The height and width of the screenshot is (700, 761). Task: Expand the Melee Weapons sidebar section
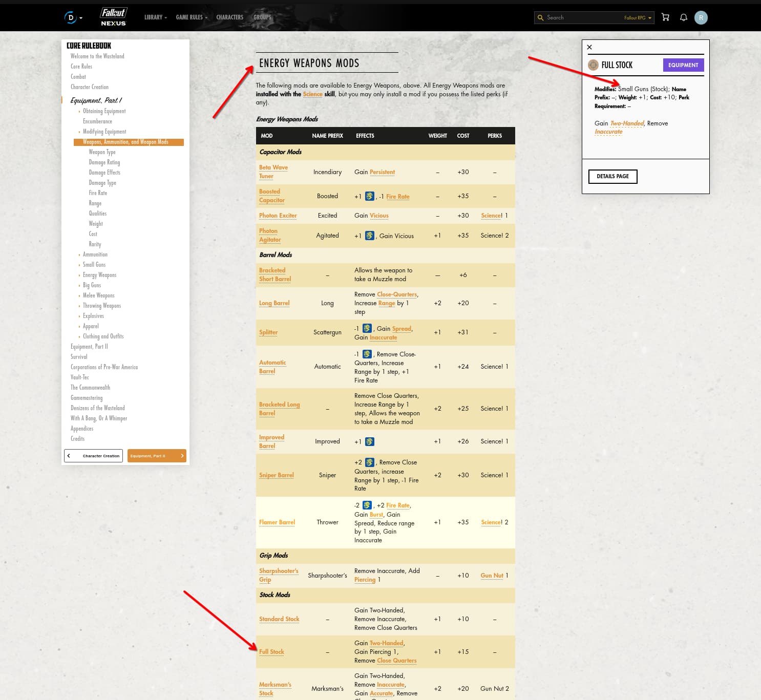(79, 295)
